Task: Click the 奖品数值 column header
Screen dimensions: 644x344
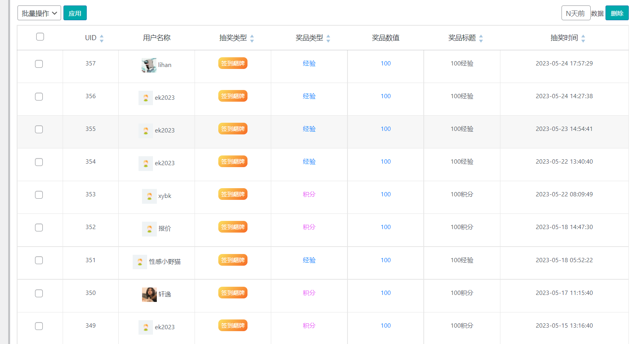Action: click(386, 38)
